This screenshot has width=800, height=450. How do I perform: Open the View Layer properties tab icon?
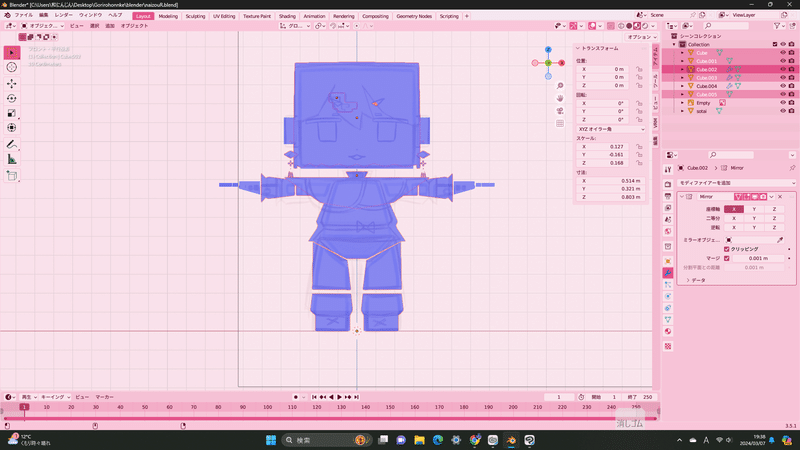click(x=668, y=208)
